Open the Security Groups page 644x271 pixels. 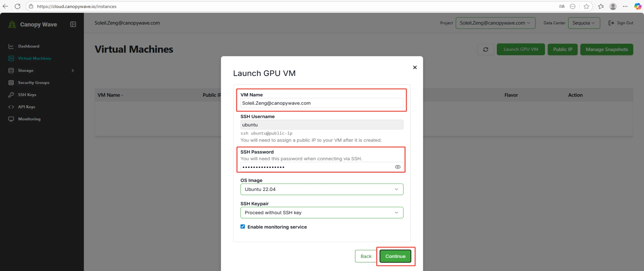pos(33,83)
